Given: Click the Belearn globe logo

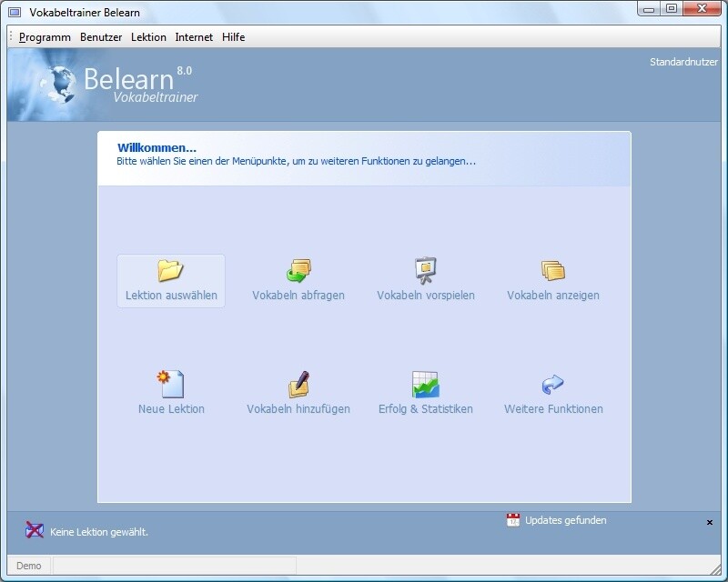Looking at the screenshot, I should click(60, 85).
